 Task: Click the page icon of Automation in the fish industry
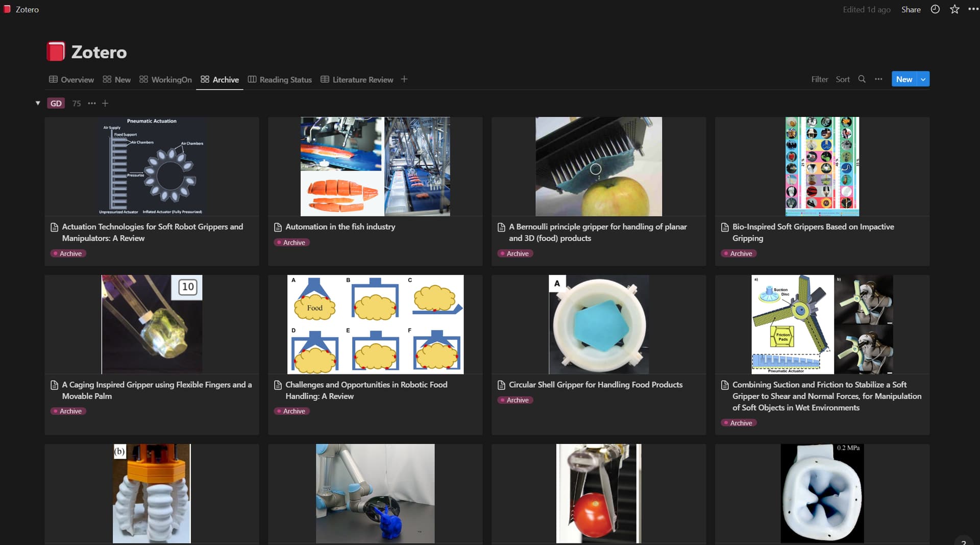tap(278, 227)
